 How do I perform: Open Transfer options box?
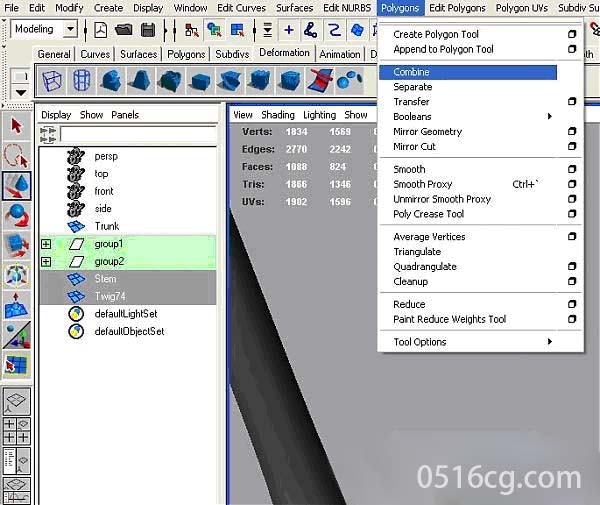(x=572, y=101)
